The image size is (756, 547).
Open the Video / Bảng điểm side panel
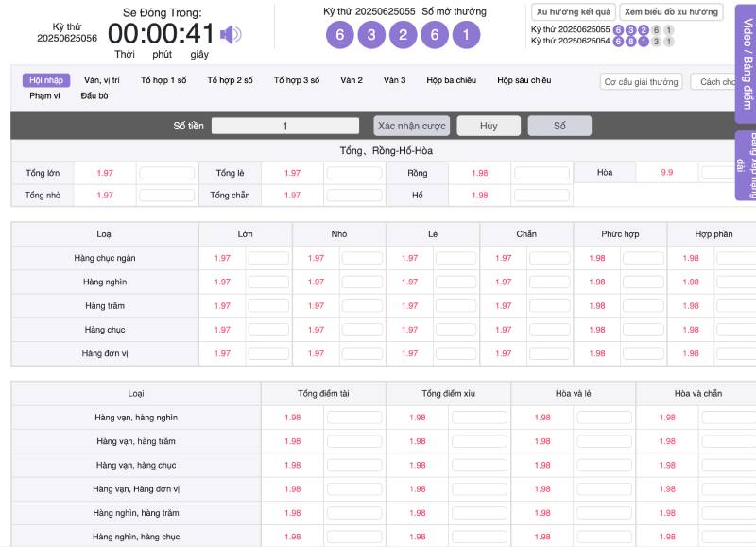pos(745,61)
